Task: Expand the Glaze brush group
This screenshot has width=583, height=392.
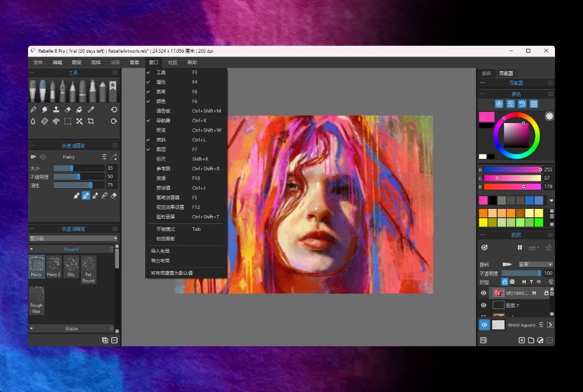Action: 32,329
